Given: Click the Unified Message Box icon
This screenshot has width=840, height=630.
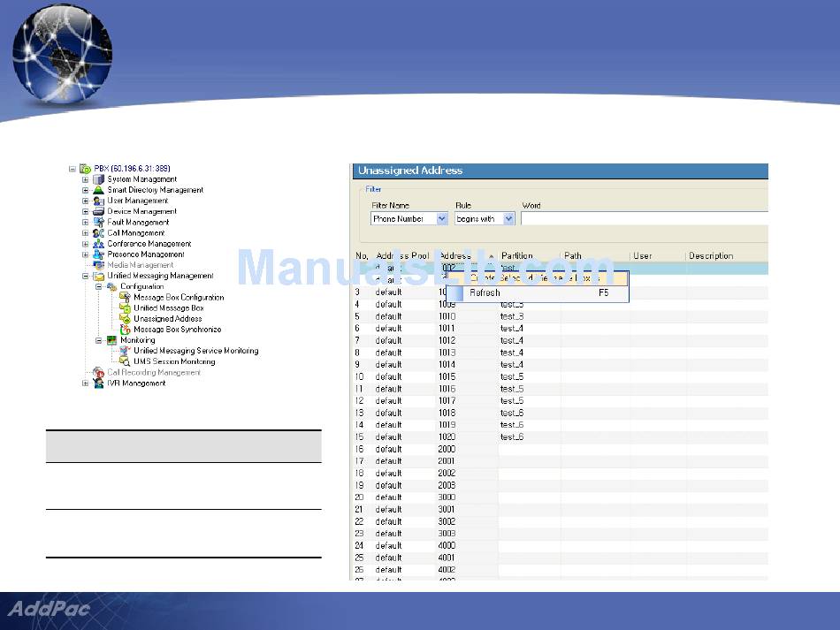Looking at the screenshot, I should 126,308.
